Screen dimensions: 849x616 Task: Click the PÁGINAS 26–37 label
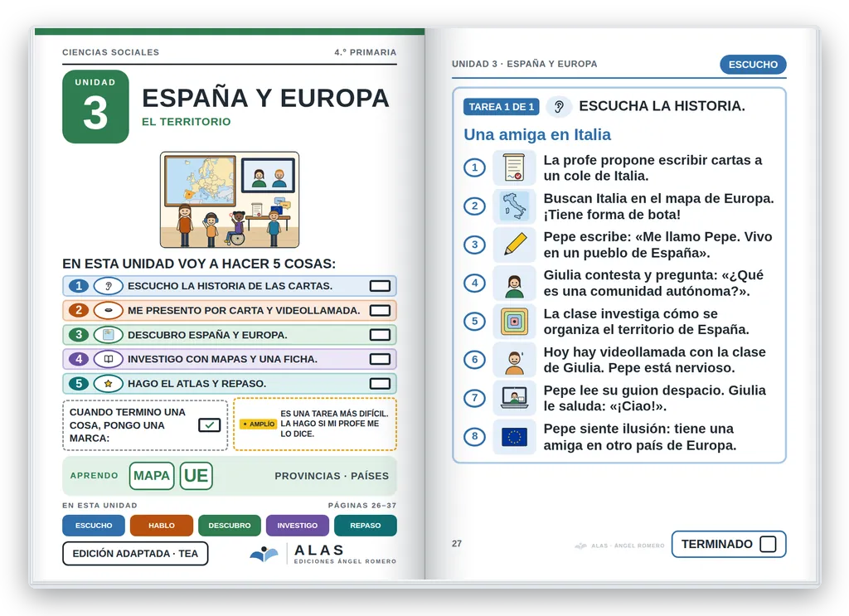(x=362, y=505)
